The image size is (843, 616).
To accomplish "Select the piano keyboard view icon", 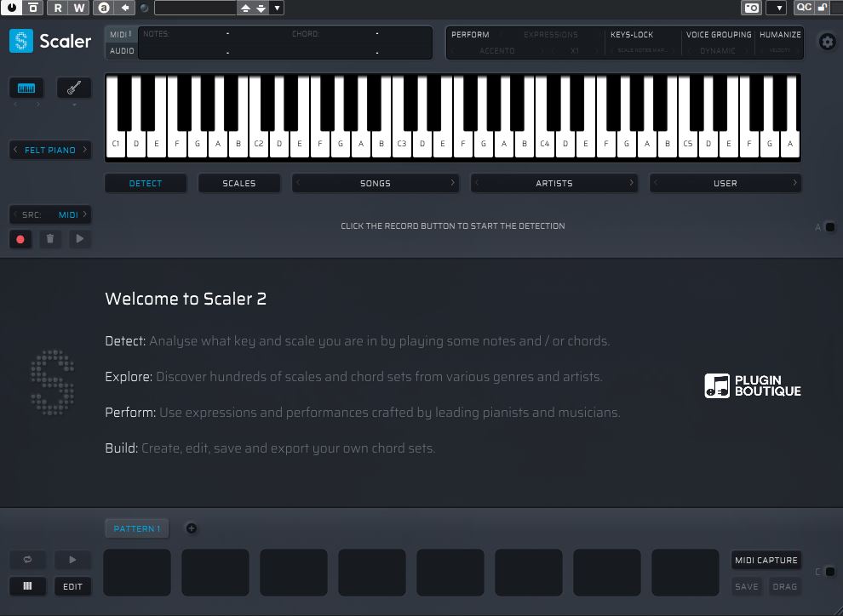I will pyautogui.click(x=26, y=88).
